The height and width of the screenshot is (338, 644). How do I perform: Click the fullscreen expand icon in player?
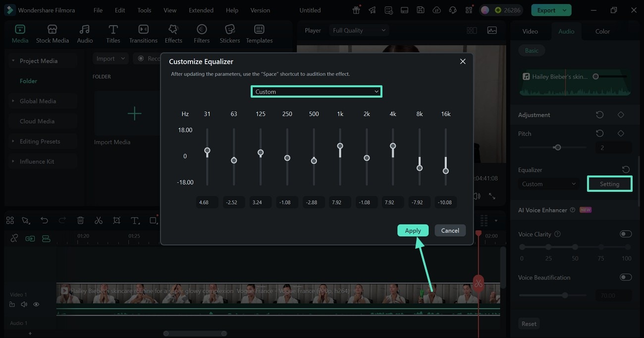tap(492, 196)
